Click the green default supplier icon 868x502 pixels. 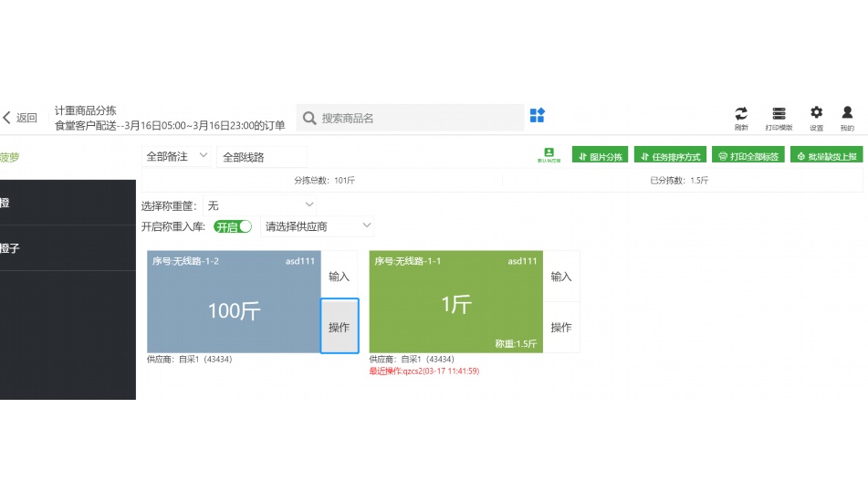[x=549, y=153]
